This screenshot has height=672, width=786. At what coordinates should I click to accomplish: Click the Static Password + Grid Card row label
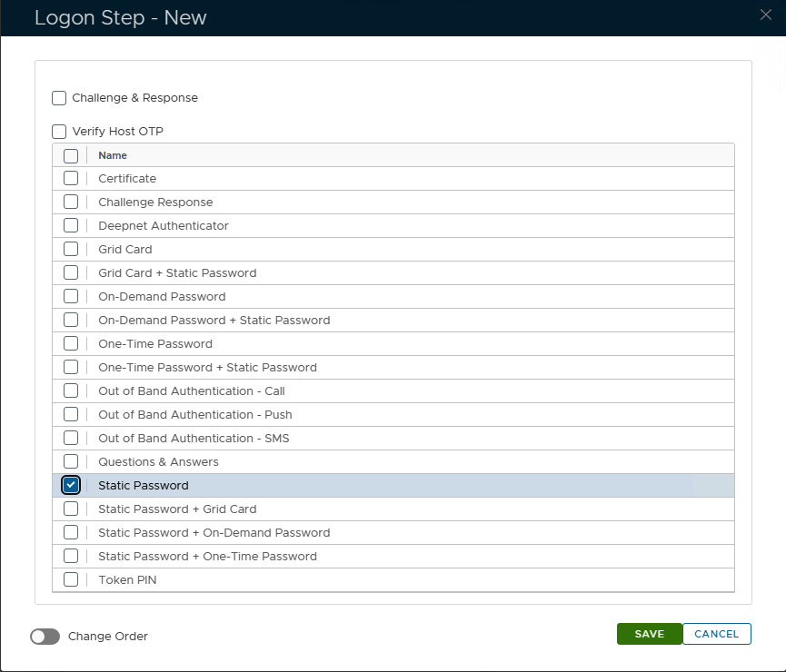click(x=177, y=509)
